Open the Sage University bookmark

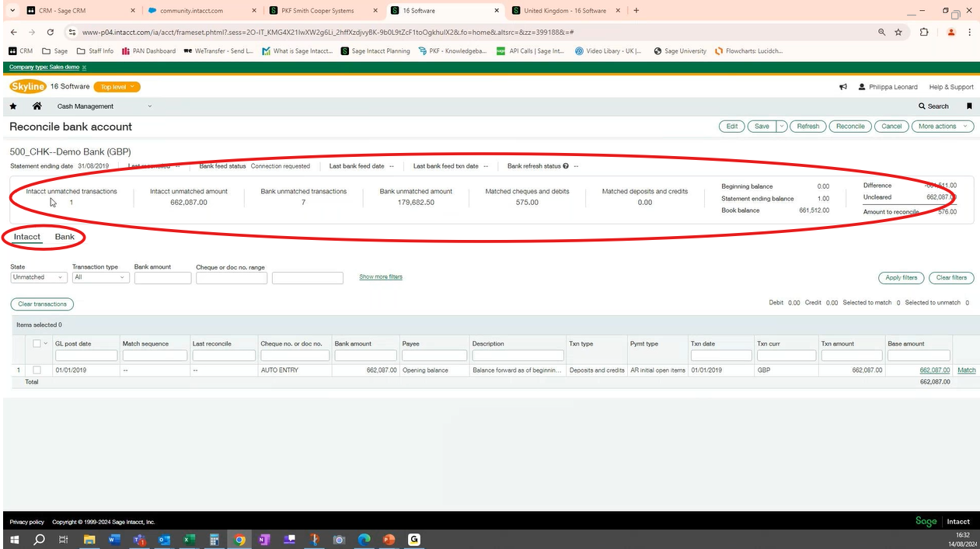(x=680, y=51)
